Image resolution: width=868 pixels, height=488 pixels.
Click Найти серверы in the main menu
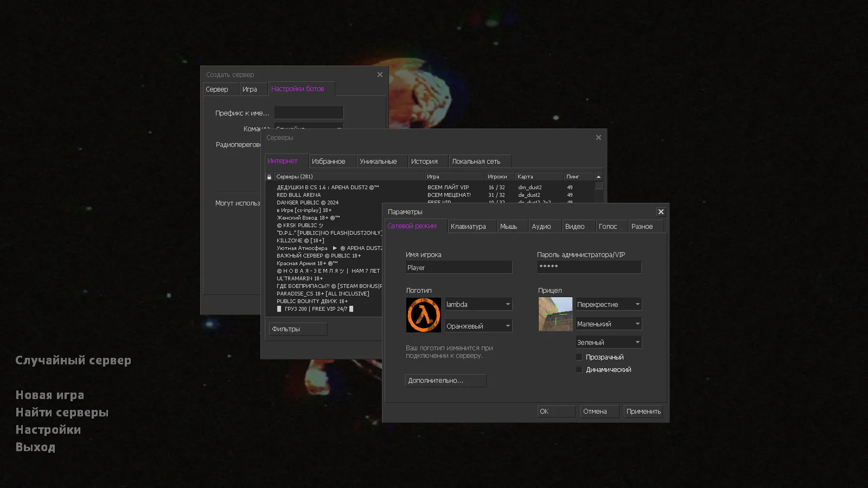61,412
